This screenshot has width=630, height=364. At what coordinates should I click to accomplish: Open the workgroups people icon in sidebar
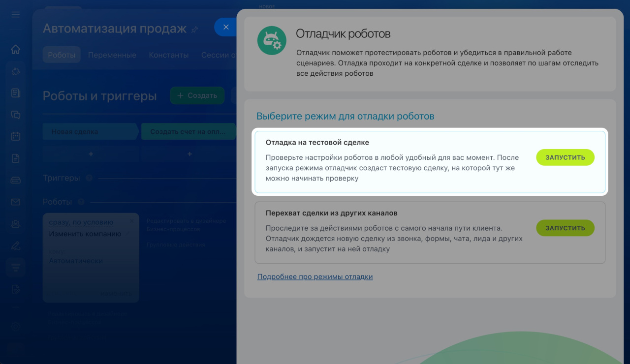tap(16, 224)
